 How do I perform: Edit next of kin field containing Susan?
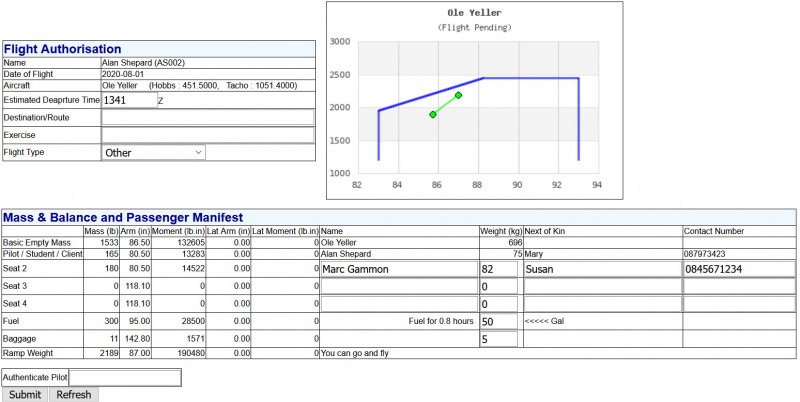coord(601,269)
